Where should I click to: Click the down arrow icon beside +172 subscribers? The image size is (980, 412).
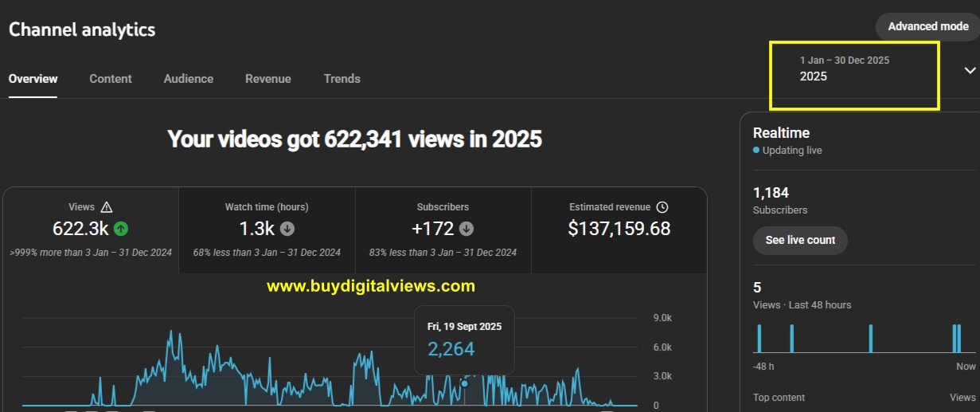pyautogui.click(x=467, y=229)
